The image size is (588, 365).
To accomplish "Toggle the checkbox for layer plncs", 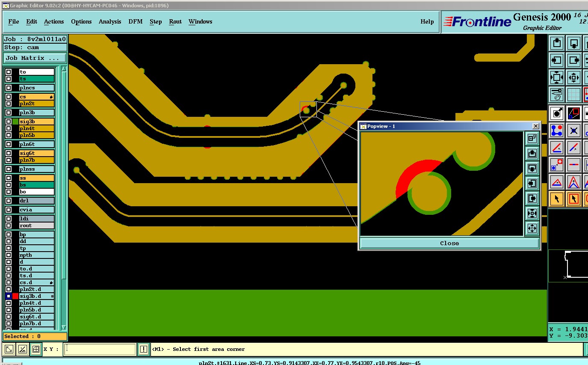I will tap(9, 88).
